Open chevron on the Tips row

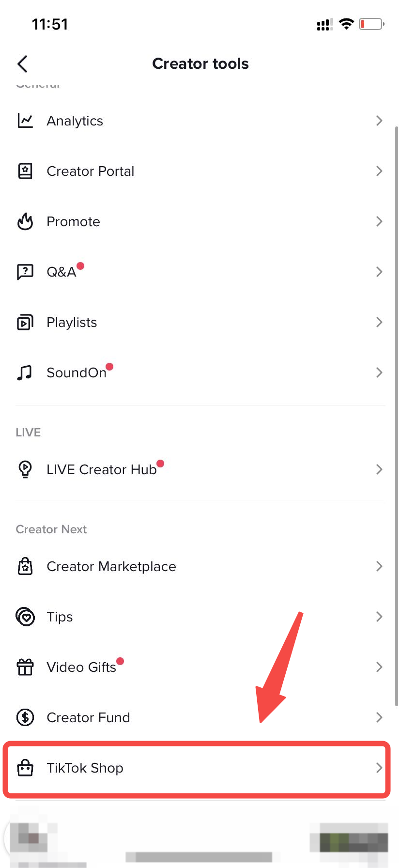(379, 617)
